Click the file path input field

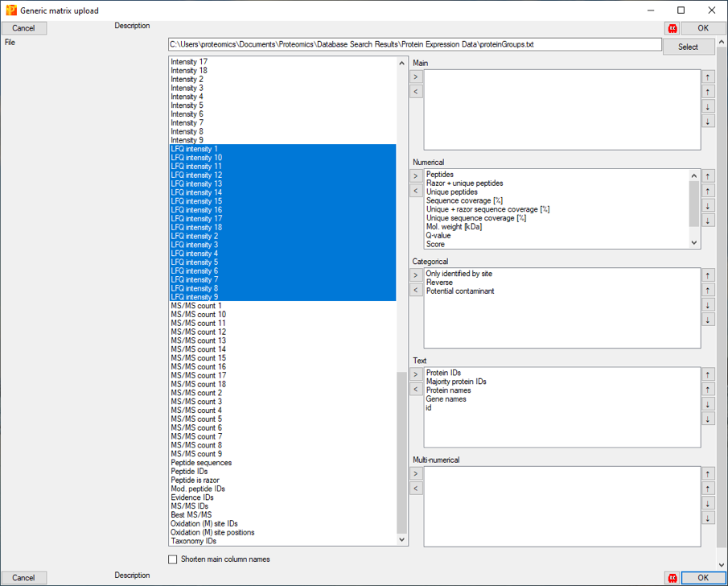(x=414, y=45)
